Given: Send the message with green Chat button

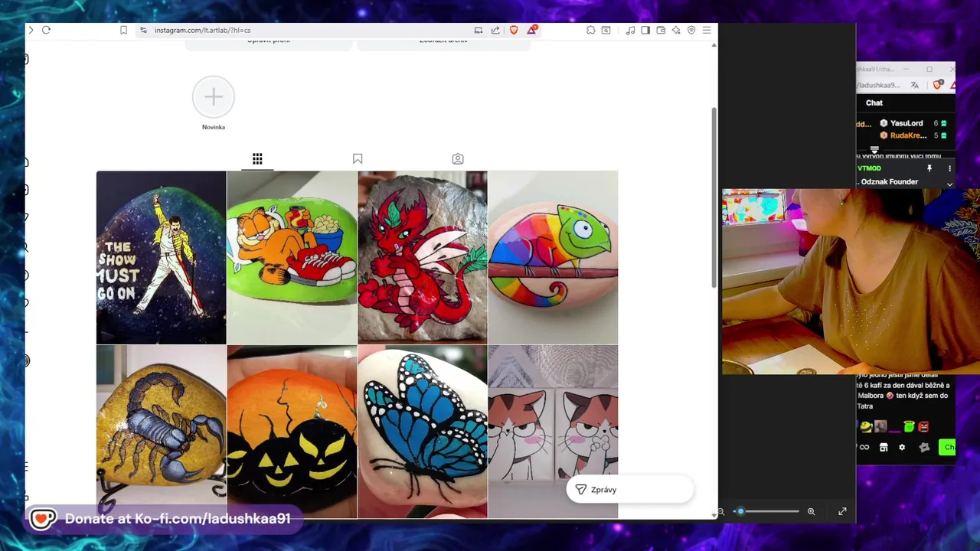Looking at the screenshot, I should (x=948, y=447).
